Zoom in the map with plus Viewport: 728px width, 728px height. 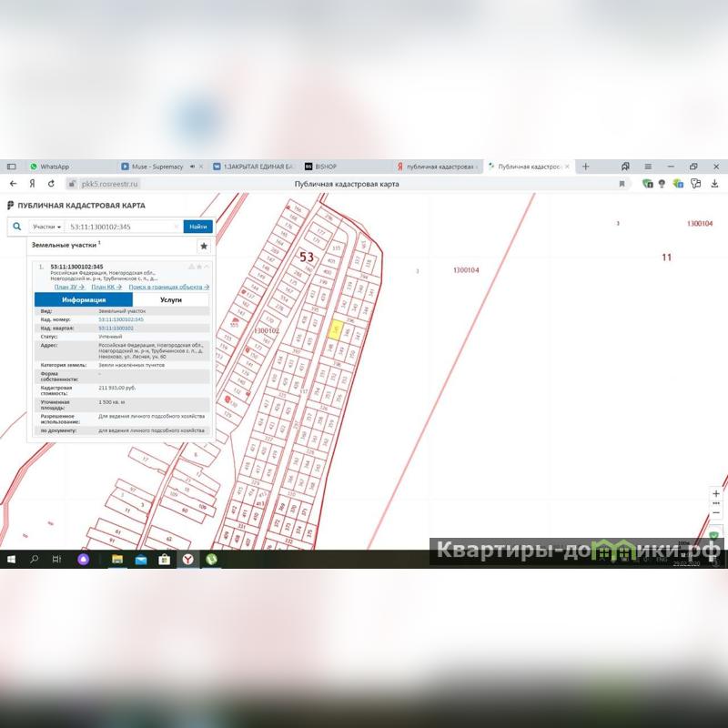[x=716, y=493]
